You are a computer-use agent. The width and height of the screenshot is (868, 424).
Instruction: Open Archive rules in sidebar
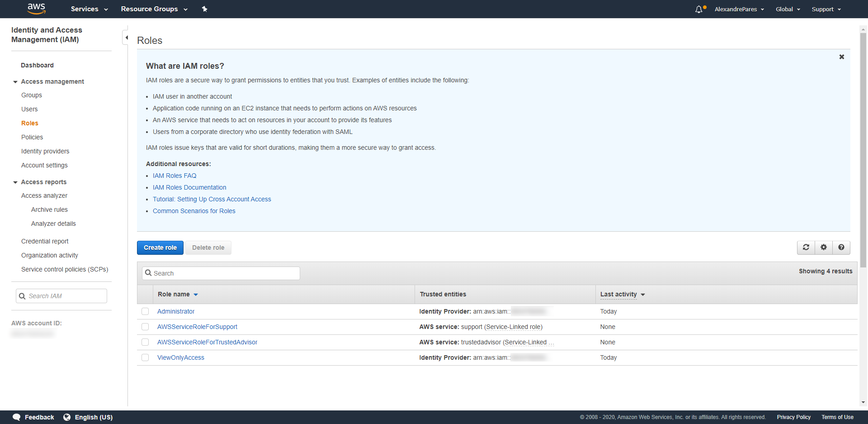point(49,210)
